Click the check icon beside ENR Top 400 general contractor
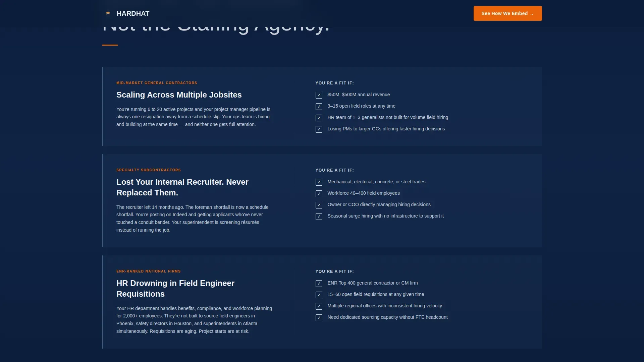The image size is (644, 362). pos(319,284)
